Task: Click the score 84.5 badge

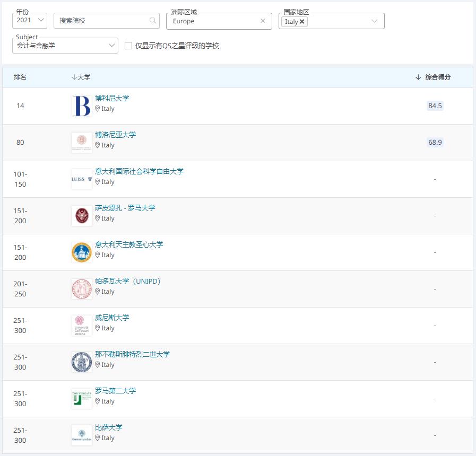Action: point(435,106)
